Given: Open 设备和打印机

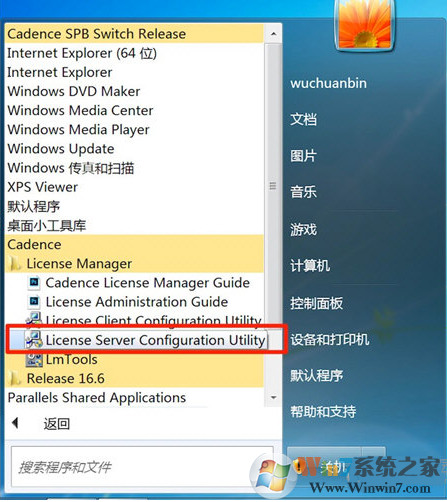Looking at the screenshot, I should pos(330,340).
